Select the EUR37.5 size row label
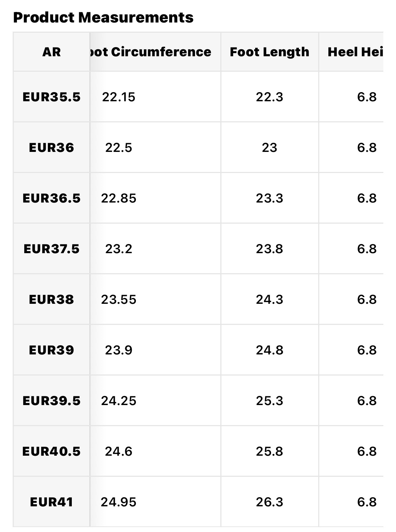 pos(51,249)
